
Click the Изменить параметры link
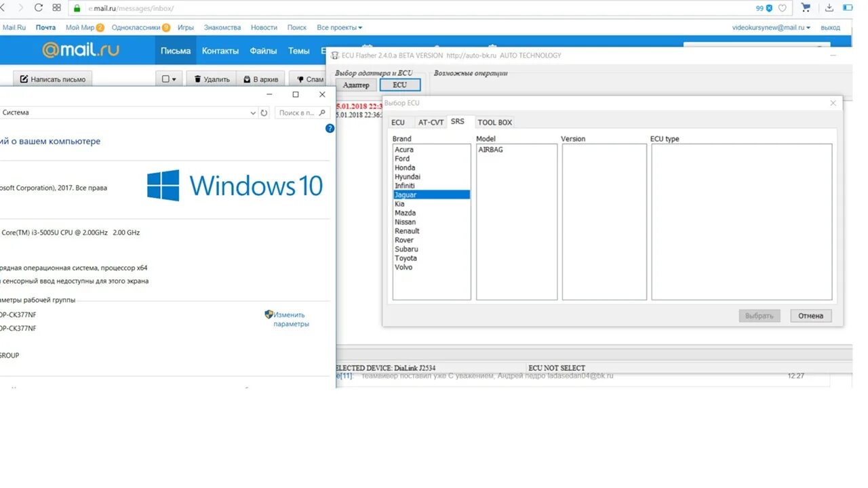[290, 319]
